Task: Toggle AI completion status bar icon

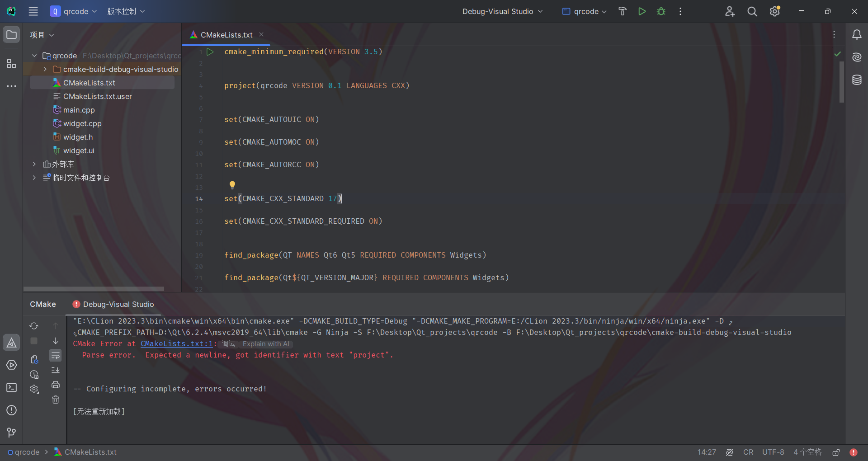Action: click(x=730, y=452)
